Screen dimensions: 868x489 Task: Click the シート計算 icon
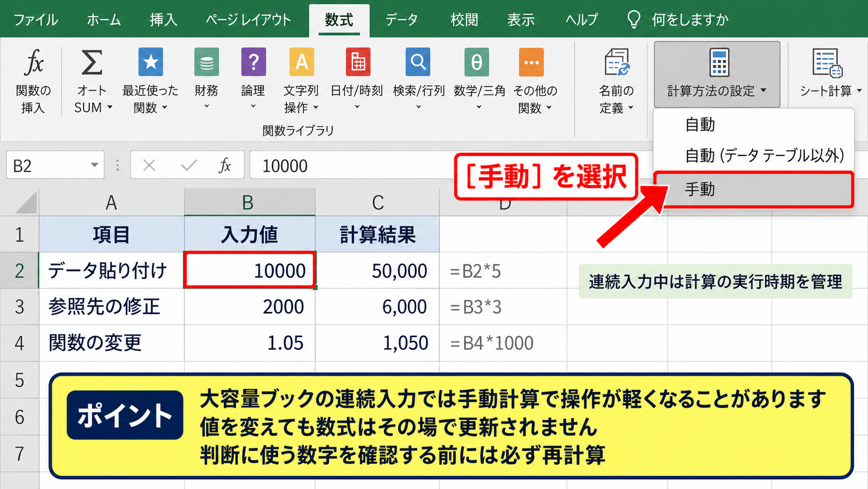(827, 62)
